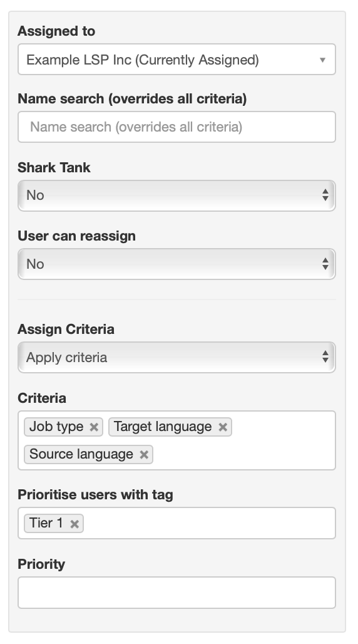The height and width of the screenshot is (644, 358).
Task: Click the Priority input field
Action: [176, 593]
